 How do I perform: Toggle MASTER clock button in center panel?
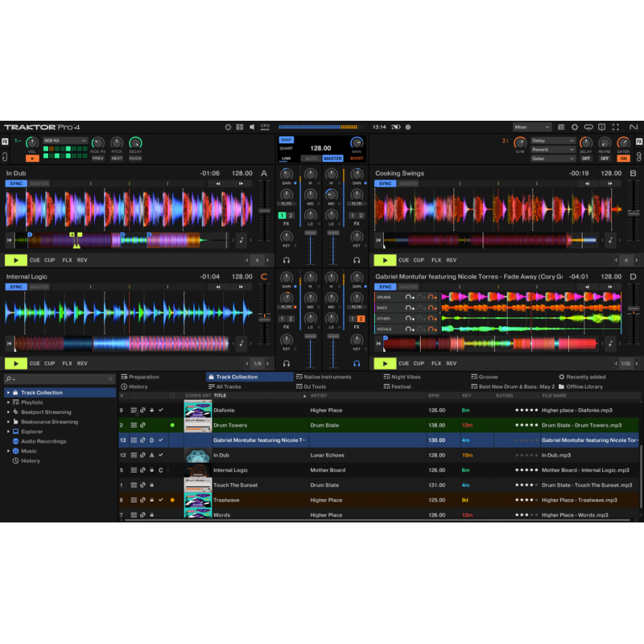[332, 158]
